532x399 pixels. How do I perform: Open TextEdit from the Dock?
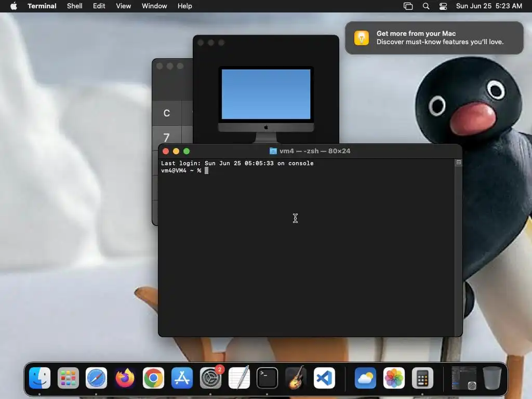coord(239,378)
